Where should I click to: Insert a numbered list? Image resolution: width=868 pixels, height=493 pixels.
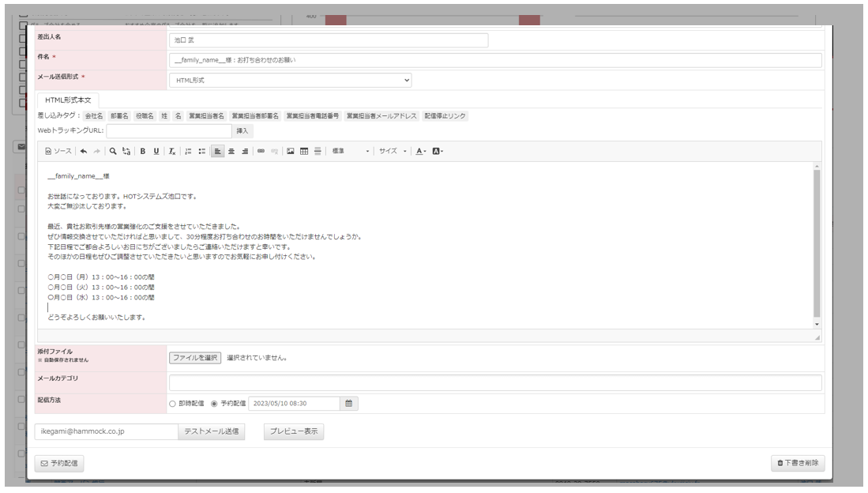tap(188, 151)
